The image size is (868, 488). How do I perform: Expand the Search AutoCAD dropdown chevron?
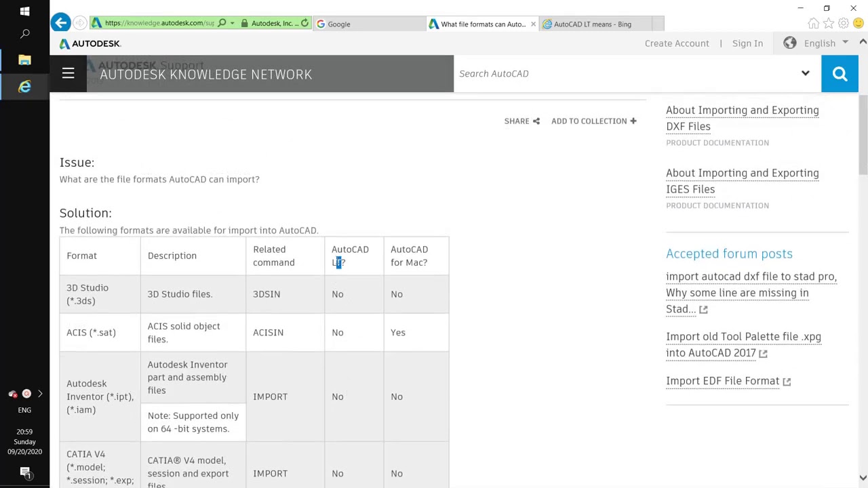coord(805,73)
